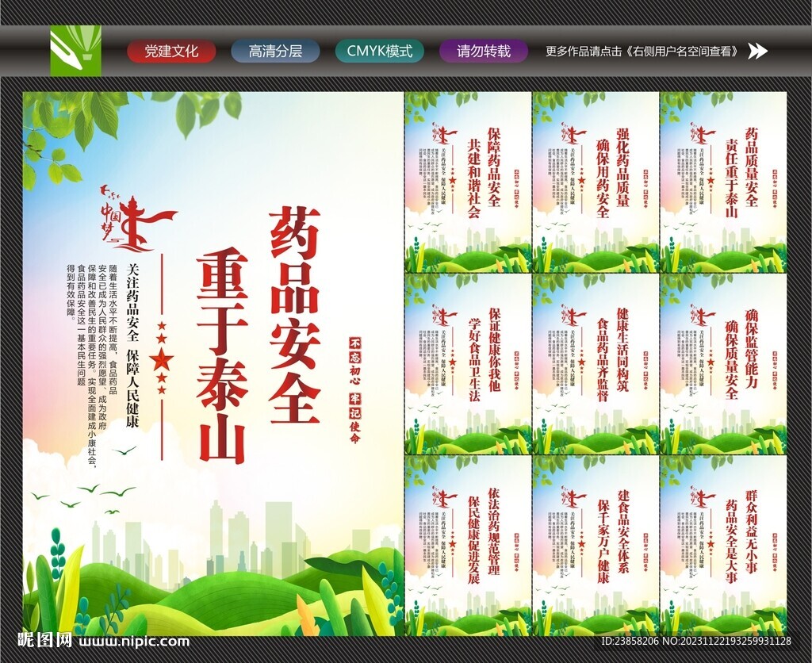Click the 不忘初心 牢记使命 red seal text
Image resolution: width=812 pixels, height=663 pixels.
click(x=355, y=390)
